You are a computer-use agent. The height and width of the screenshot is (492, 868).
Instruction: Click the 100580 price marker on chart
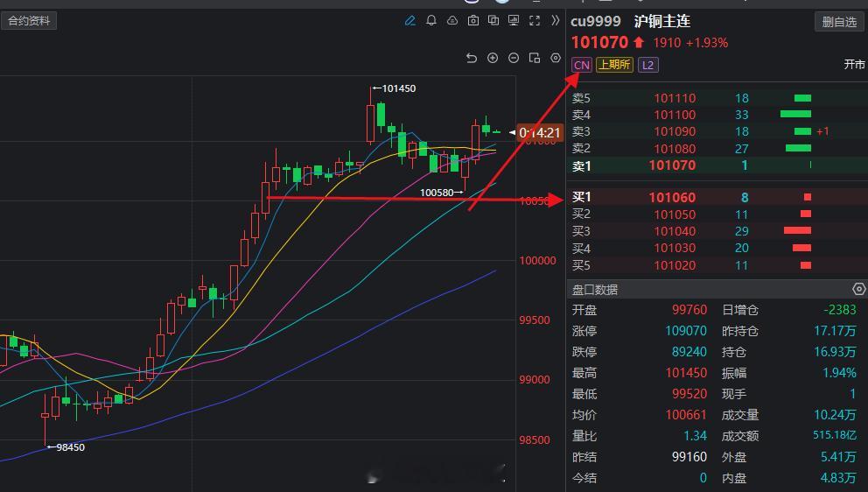437,193
